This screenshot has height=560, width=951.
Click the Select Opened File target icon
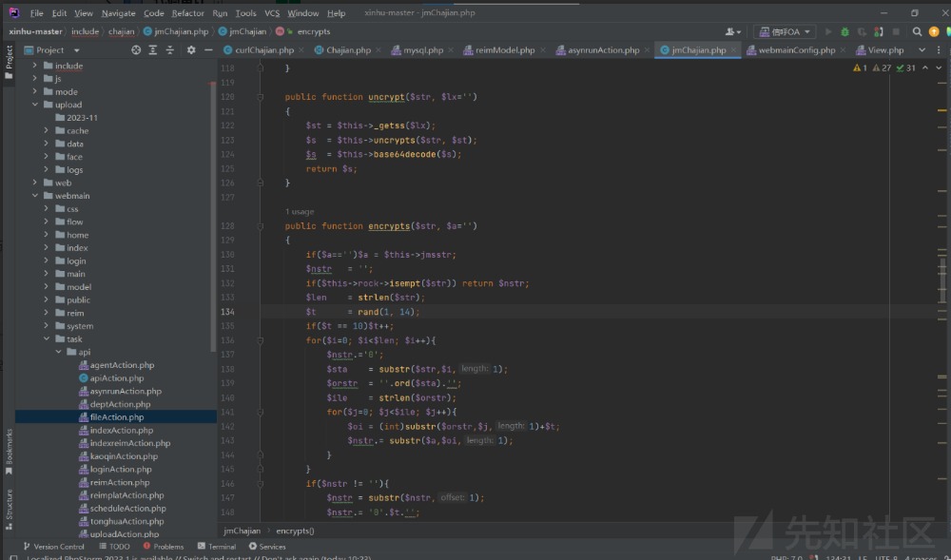(x=136, y=49)
